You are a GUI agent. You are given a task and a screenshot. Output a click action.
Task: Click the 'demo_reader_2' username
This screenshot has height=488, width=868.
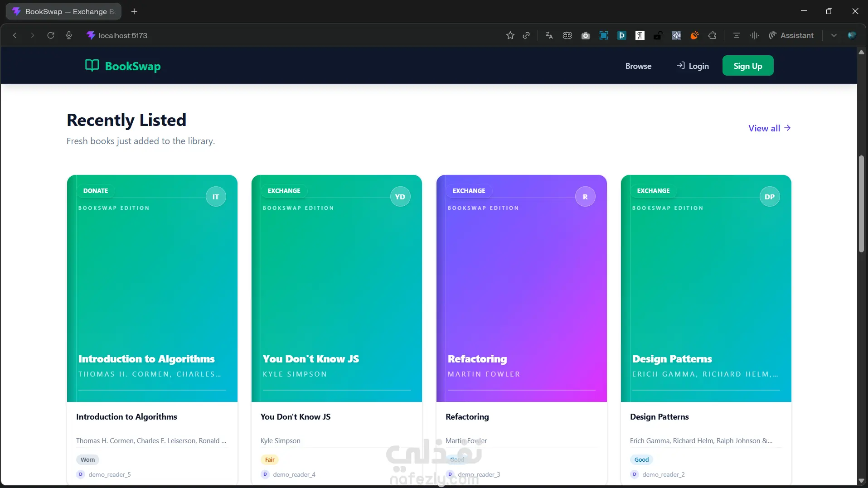[x=664, y=474]
